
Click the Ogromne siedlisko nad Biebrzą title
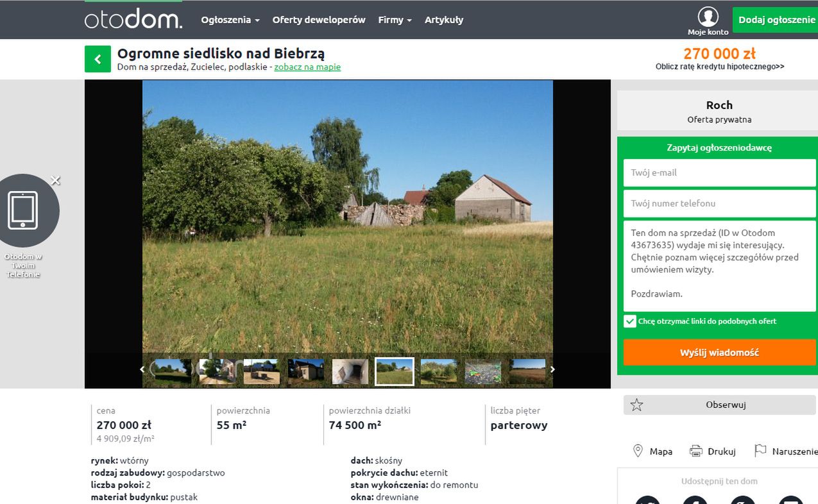point(221,53)
